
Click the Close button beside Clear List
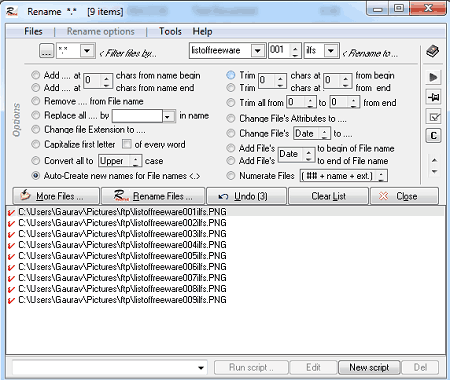pos(404,196)
